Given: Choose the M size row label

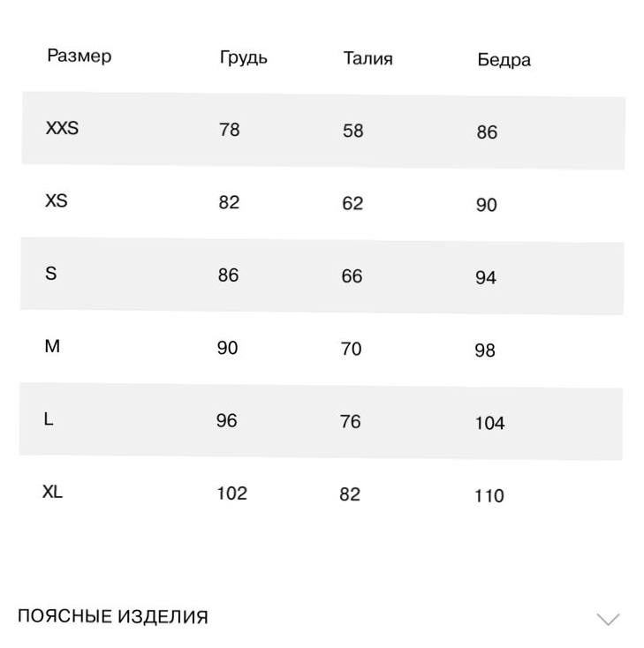Looking at the screenshot, I should (52, 346).
